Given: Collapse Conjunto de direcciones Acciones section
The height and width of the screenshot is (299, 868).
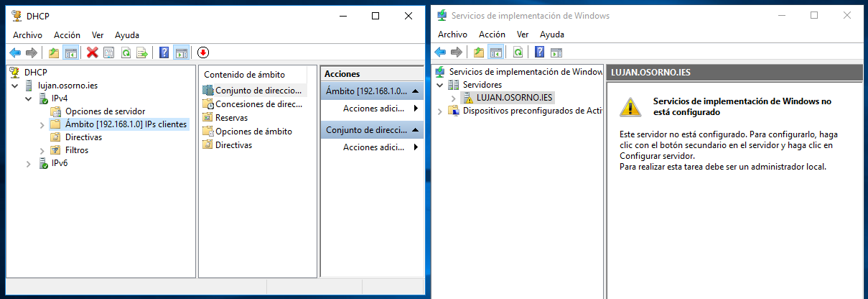Looking at the screenshot, I should pyautogui.click(x=416, y=131).
